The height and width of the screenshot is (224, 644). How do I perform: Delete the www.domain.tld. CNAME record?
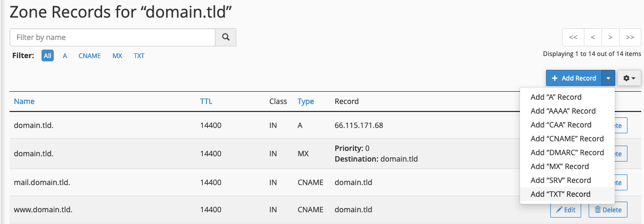608,210
